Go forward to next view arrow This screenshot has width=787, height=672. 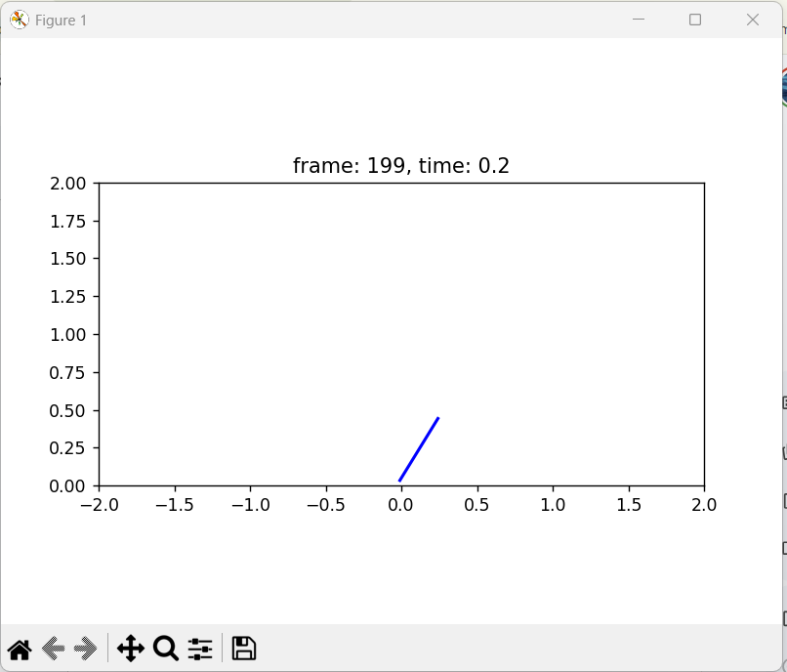86,649
